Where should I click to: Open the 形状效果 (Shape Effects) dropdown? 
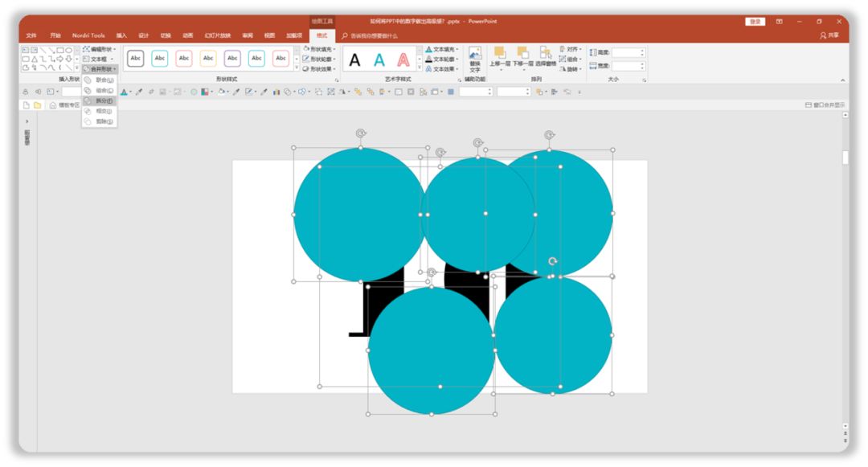(x=319, y=69)
